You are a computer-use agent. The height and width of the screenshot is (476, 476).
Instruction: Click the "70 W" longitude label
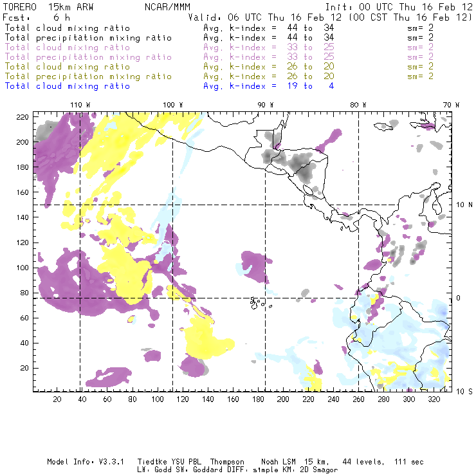pyautogui.click(x=451, y=105)
